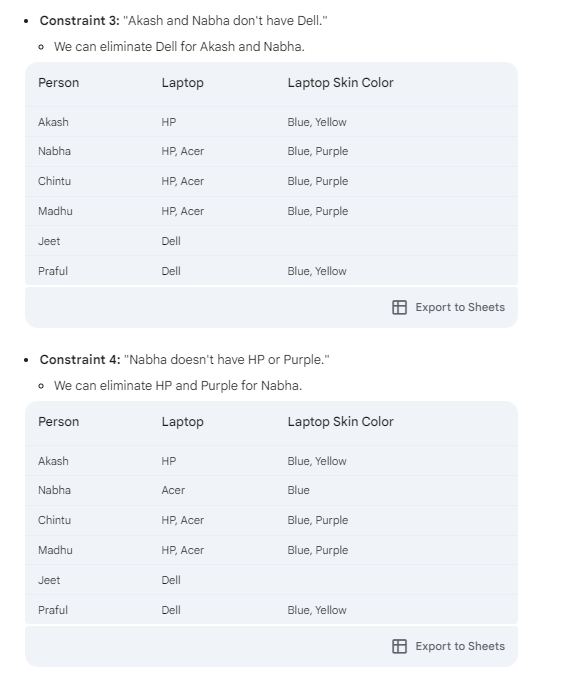This screenshot has height=683, width=583.
Task: Click Chintu name in second table
Action: coord(54,521)
